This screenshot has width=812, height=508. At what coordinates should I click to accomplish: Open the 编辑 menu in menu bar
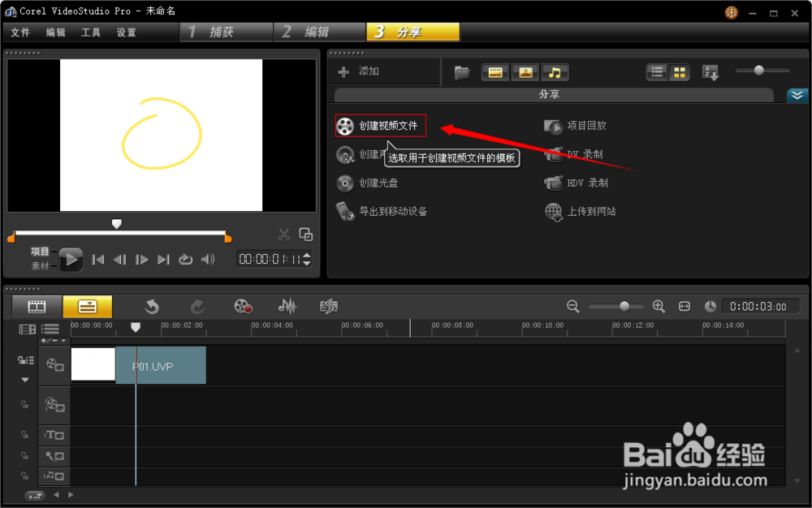55,32
